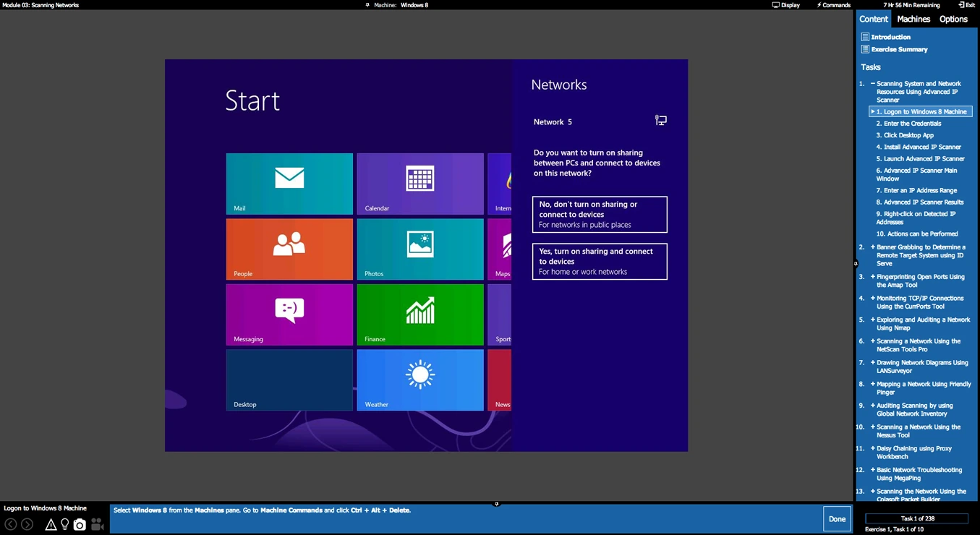Click the 7 Hr 56 Min Remaining timer
Screen dimensions: 980x535
tap(911, 5)
